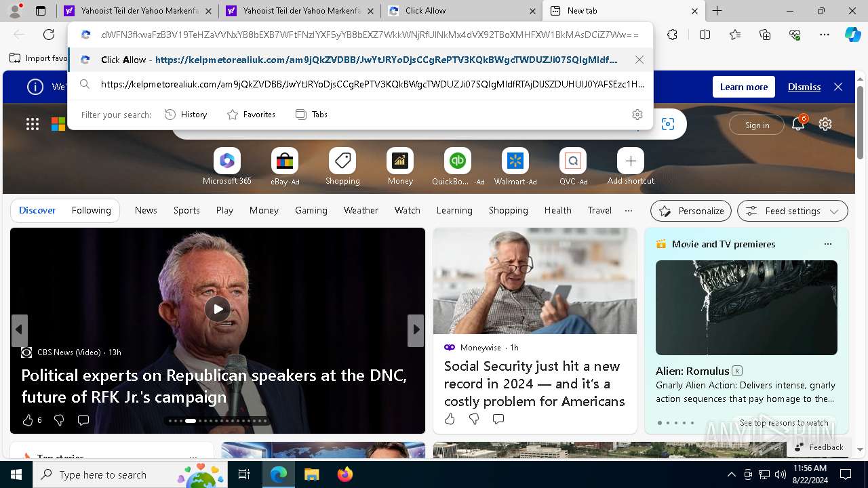868x488 pixels.
Task: Open visual search camera icon
Action: 668,124
